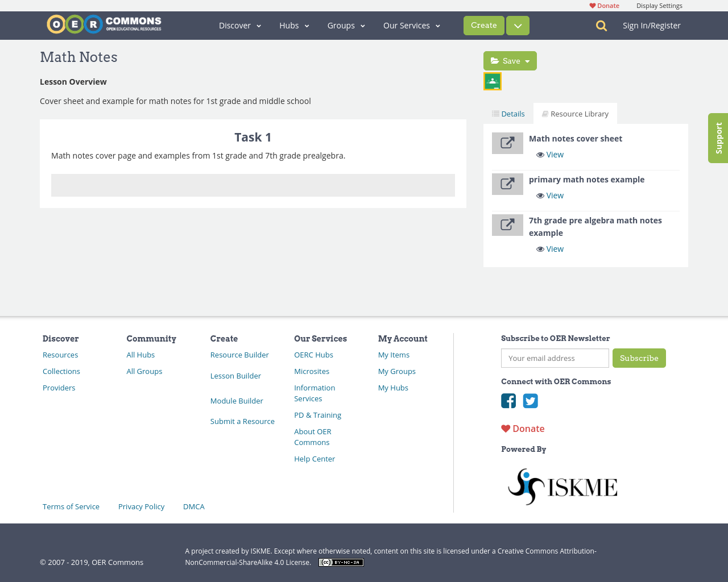Open search using the magnifying glass icon
Image resolution: width=728 pixels, height=582 pixels.
[601, 26]
